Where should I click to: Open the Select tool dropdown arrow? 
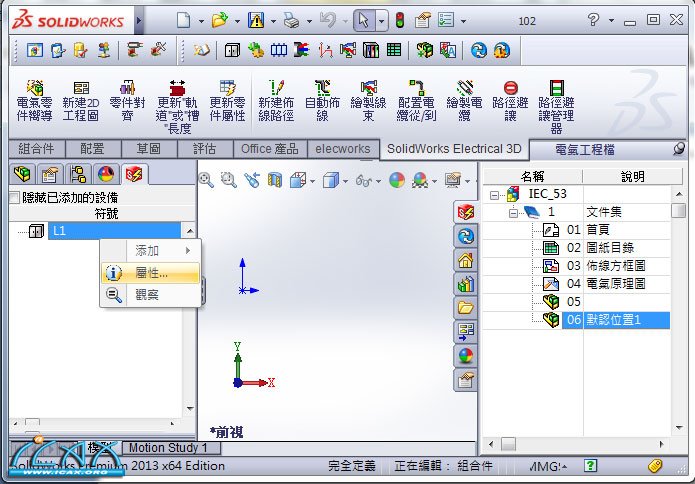(381, 21)
